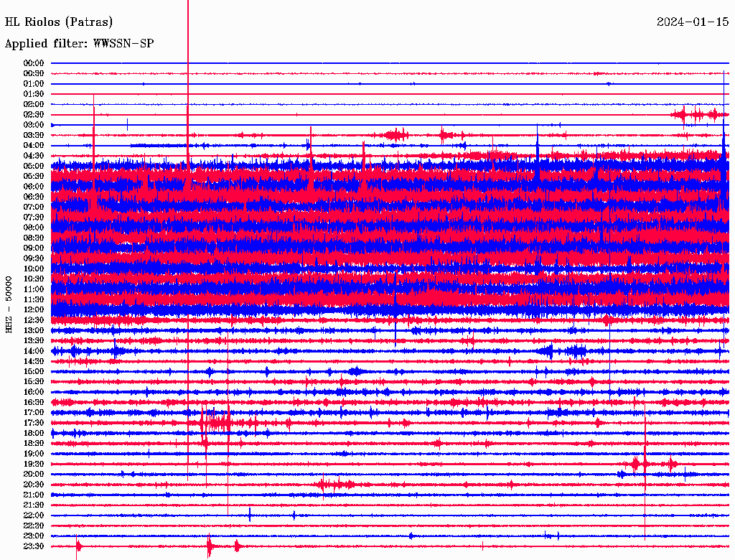The image size is (735, 560).
Task: Click the '09:00' time label
Action: tap(34, 248)
